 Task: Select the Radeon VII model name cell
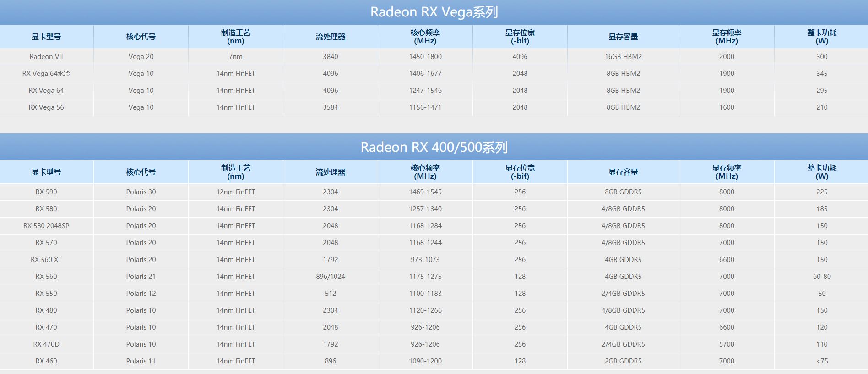point(46,57)
